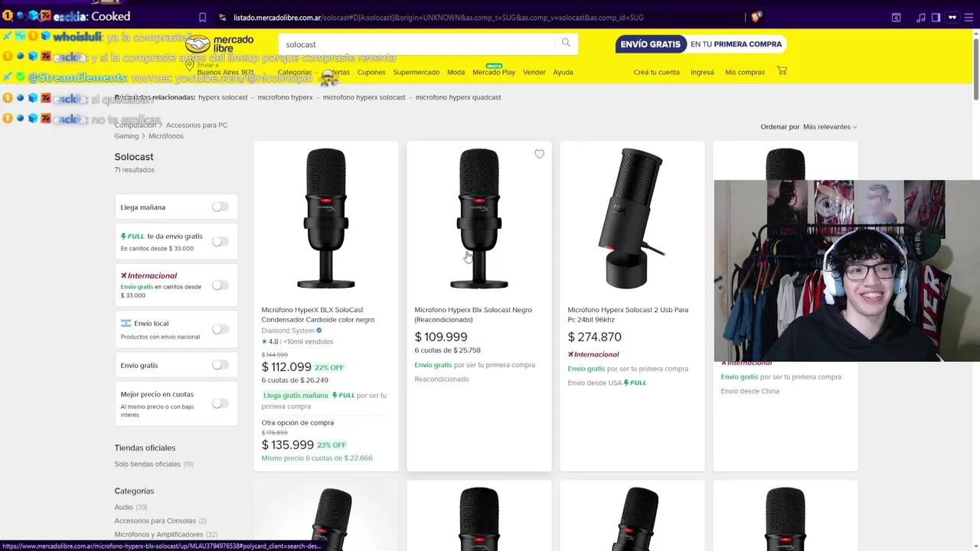The width and height of the screenshot is (980, 551).
Task: Open the Solocast Negro Reacondicionado product image
Action: tap(479, 219)
